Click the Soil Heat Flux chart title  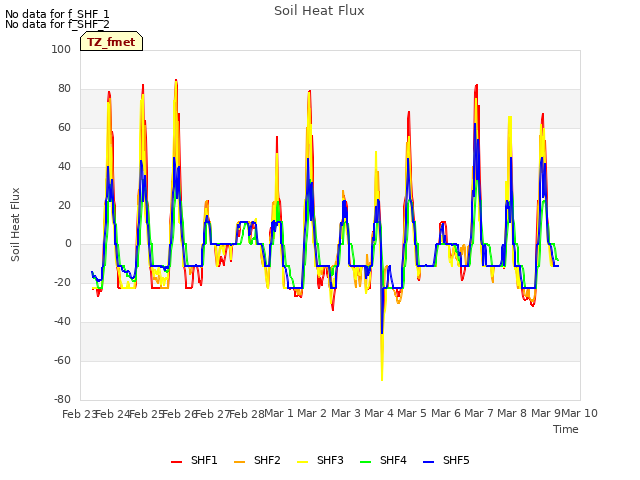319,11
